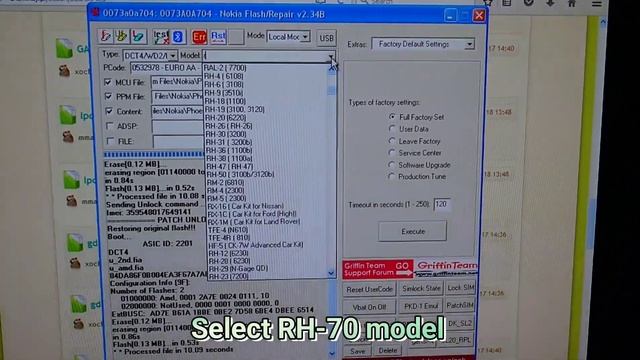Screen dimensions: 640x360
Task: Select RH-30 (3200) in the model list
Action: tap(226, 134)
